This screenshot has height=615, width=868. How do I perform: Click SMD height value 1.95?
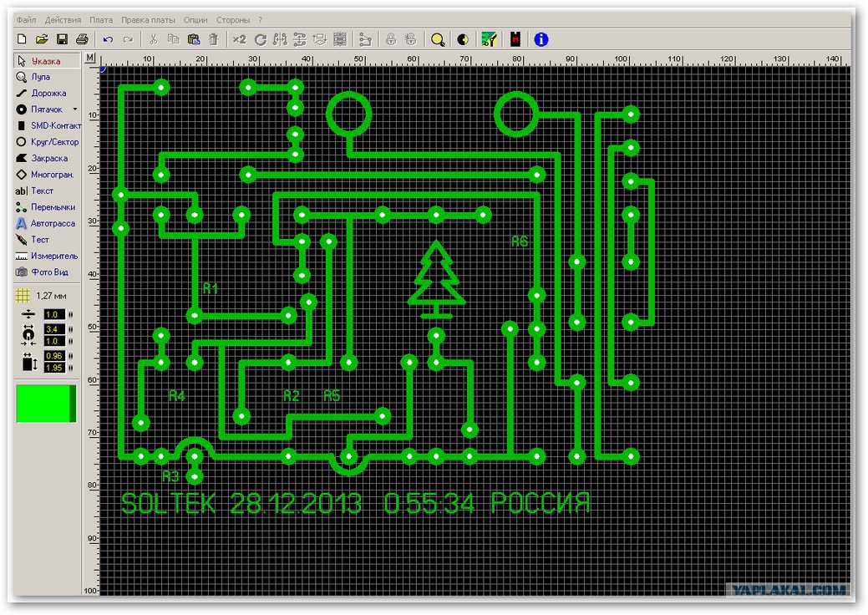(54, 368)
